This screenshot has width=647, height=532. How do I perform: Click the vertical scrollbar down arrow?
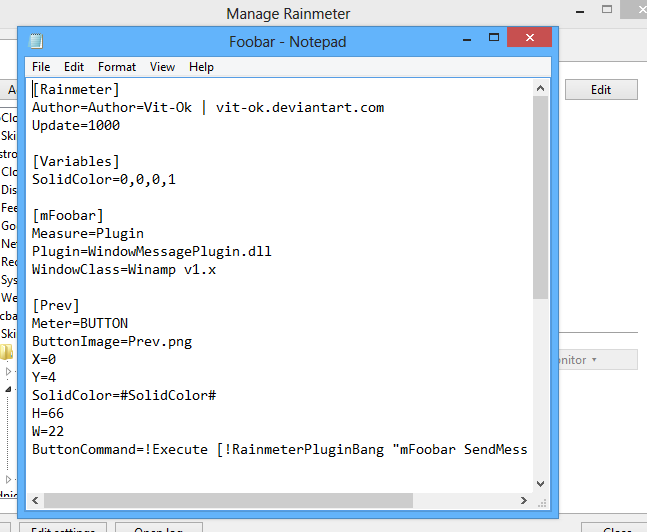pyautogui.click(x=540, y=484)
